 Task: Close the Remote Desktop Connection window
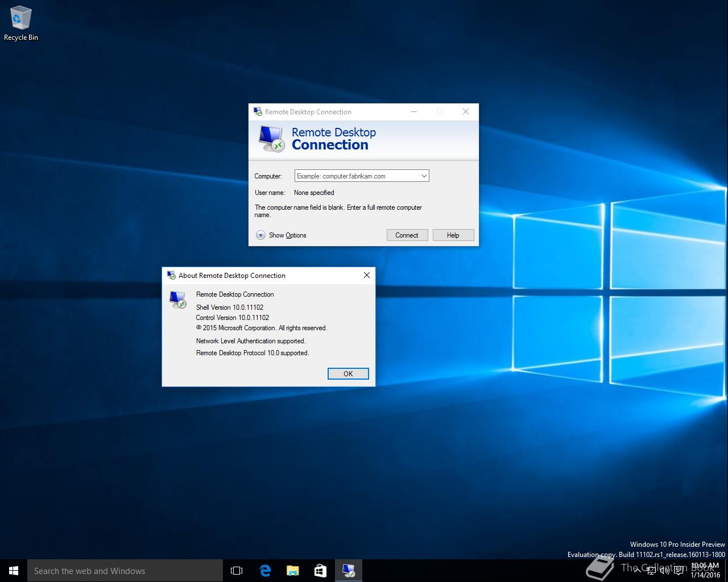coord(466,111)
